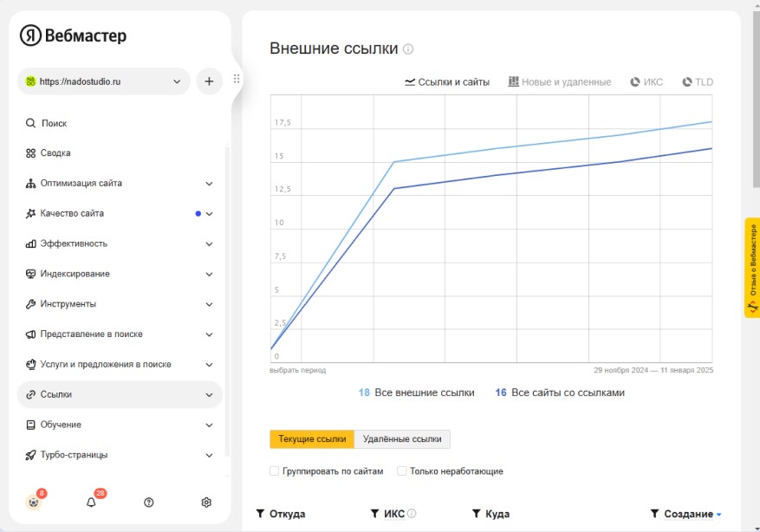Screen dimensions: 760x532
Task: Open Сводка in the sidebar
Action: 55,153
